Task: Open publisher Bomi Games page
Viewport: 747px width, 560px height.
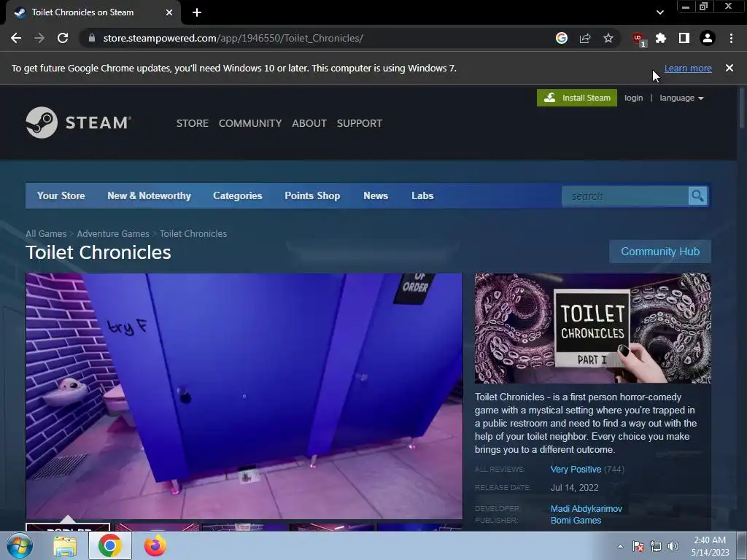Action: click(x=576, y=521)
